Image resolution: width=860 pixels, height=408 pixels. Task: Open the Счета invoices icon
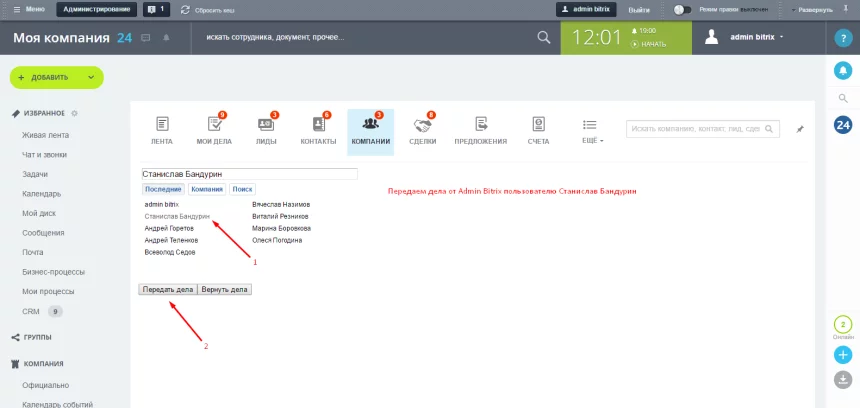(x=538, y=125)
